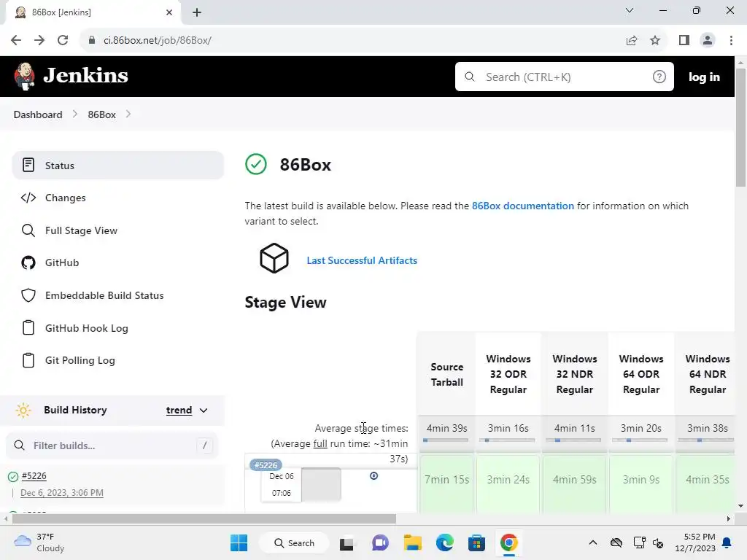
Task: Open build #5226 link in history
Action: coord(34,475)
